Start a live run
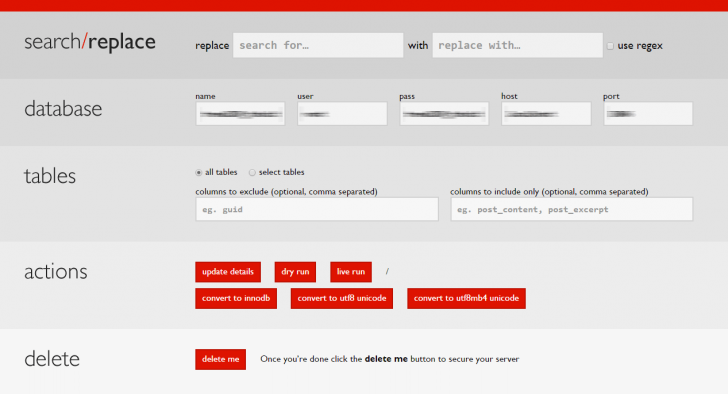 351,272
